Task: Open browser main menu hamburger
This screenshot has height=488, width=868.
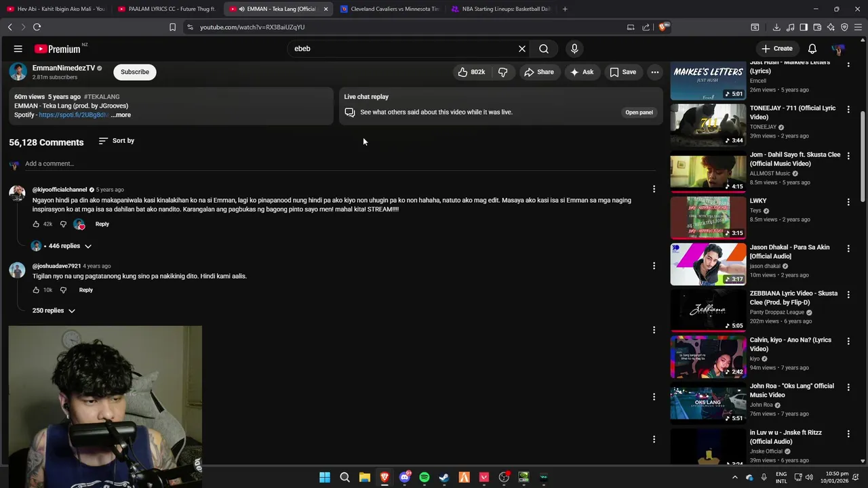Action: (x=858, y=27)
